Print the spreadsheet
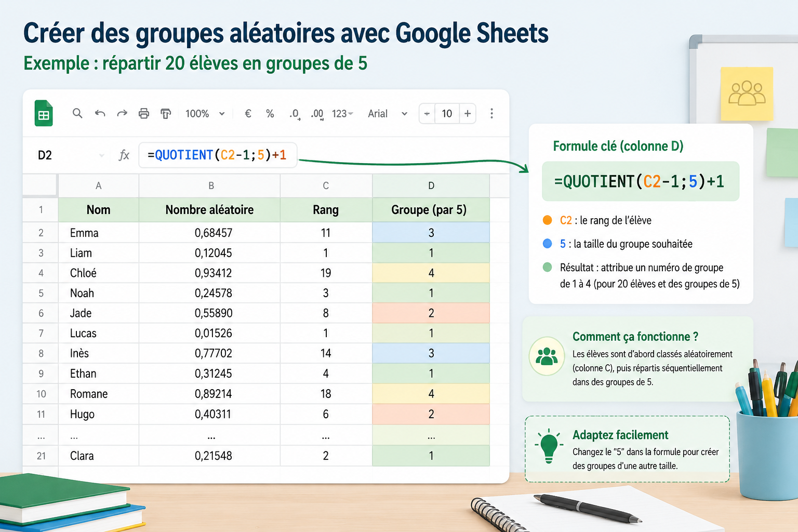798x532 pixels. click(144, 113)
